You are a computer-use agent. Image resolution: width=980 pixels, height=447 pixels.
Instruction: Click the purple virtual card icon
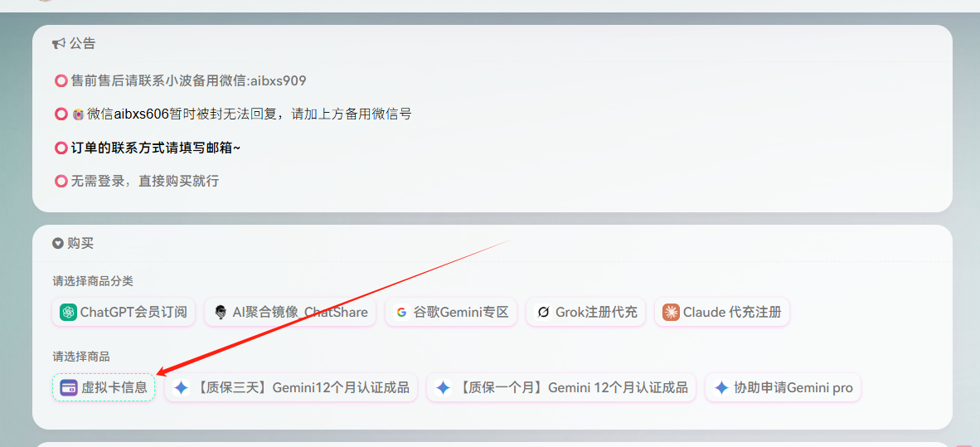[69, 387]
